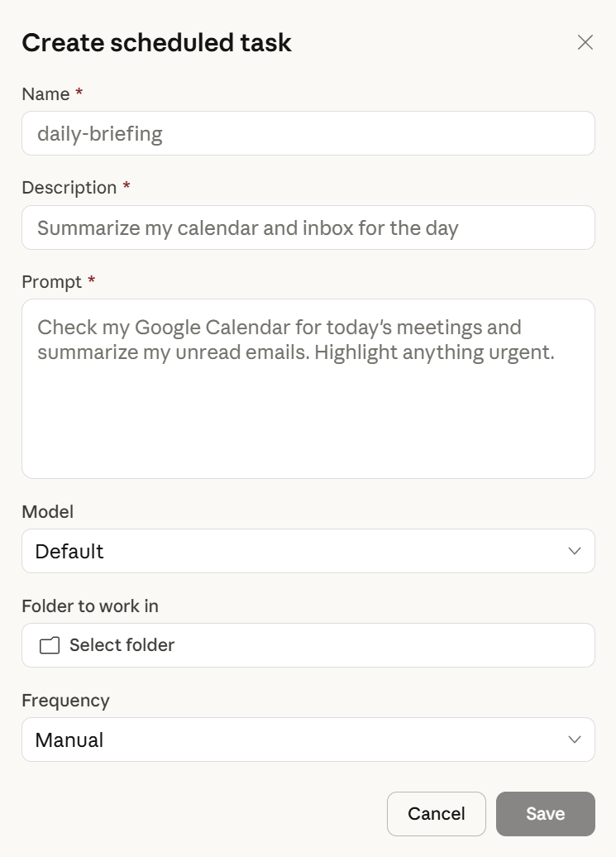Viewport: 616px width, 857px height.
Task: Click the Cancel button
Action: pyautogui.click(x=437, y=813)
